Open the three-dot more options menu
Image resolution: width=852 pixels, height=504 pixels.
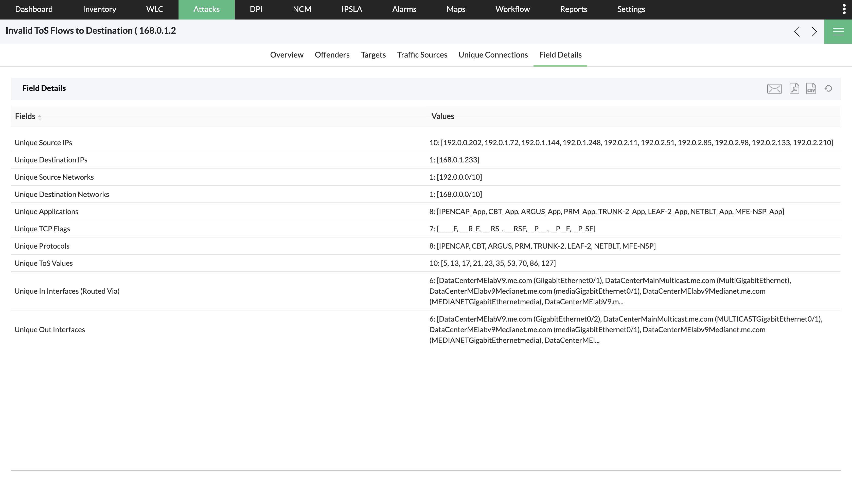844,9
